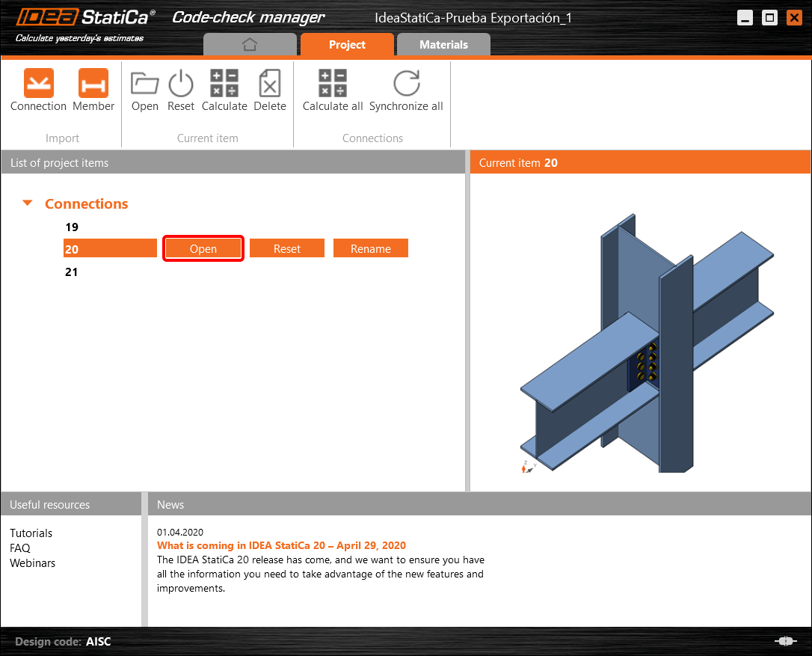Image resolution: width=812 pixels, height=656 pixels.
Task: Collapse the Connections tree group
Action: pos(28,203)
